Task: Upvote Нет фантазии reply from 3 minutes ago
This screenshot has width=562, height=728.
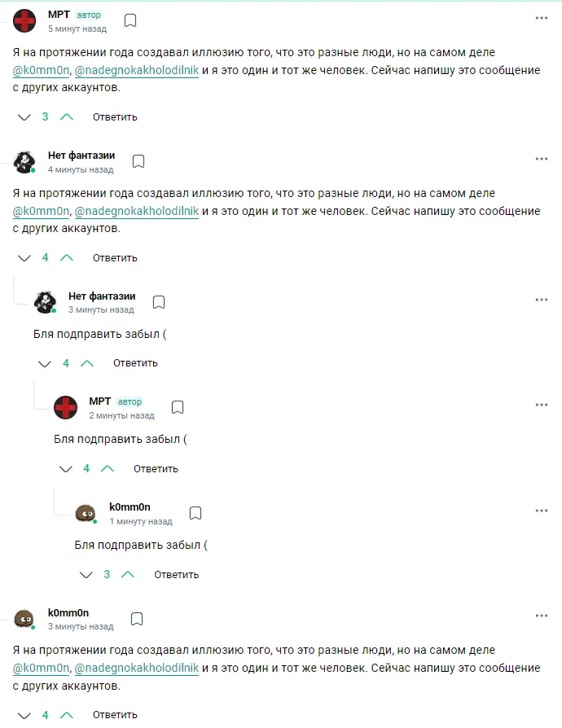Action: (87, 363)
